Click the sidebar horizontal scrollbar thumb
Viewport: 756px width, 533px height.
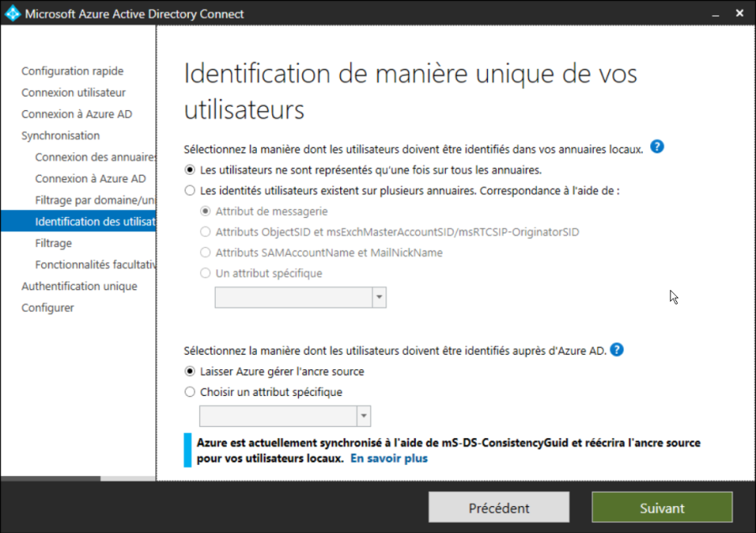point(50,478)
